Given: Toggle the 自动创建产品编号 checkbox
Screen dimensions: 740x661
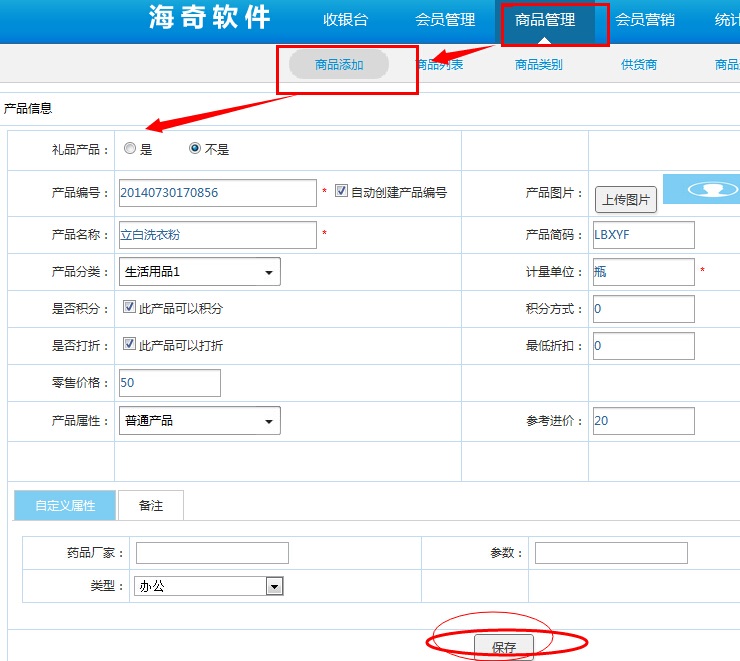Looking at the screenshot, I should pyautogui.click(x=341, y=191).
